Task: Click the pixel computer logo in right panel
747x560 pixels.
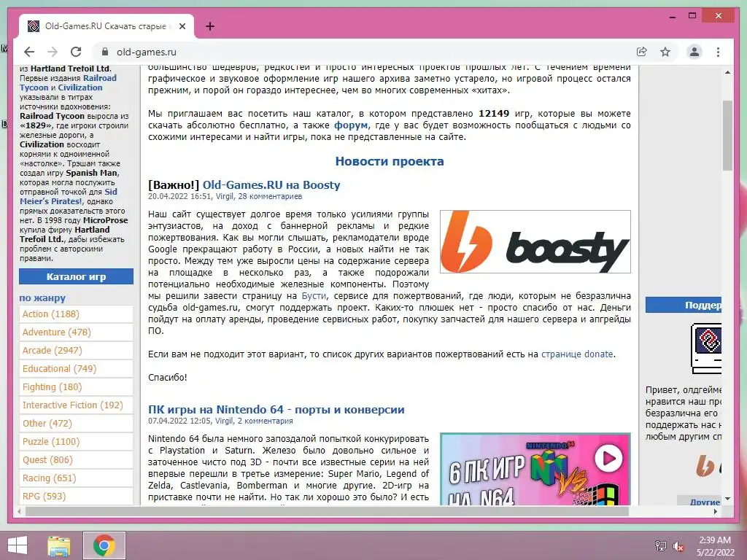Action: [x=706, y=348]
